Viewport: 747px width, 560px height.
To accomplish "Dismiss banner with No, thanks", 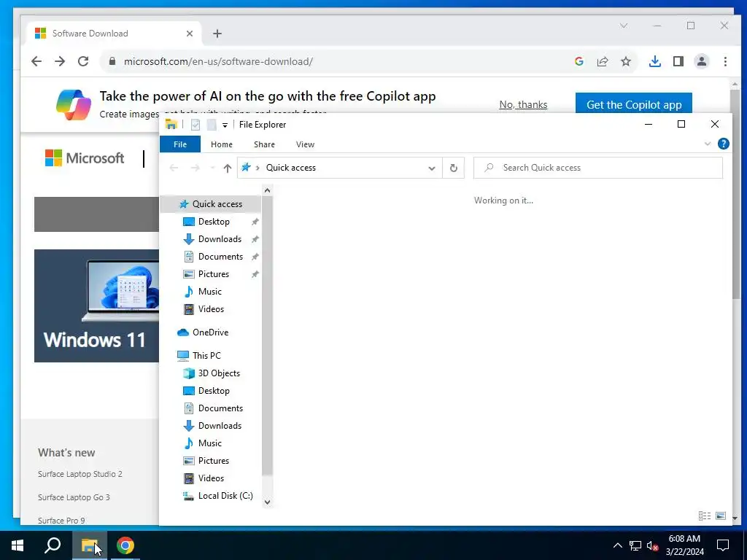I will 523,104.
